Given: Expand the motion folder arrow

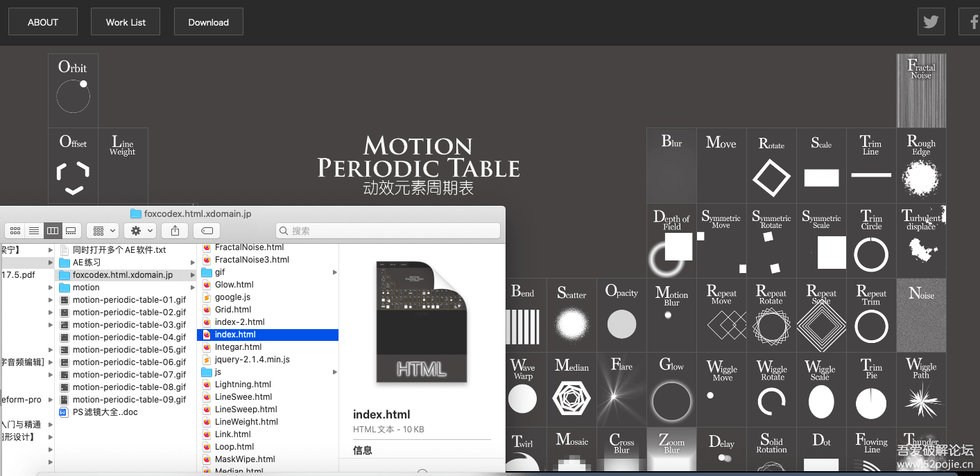Looking at the screenshot, I should coord(193,288).
